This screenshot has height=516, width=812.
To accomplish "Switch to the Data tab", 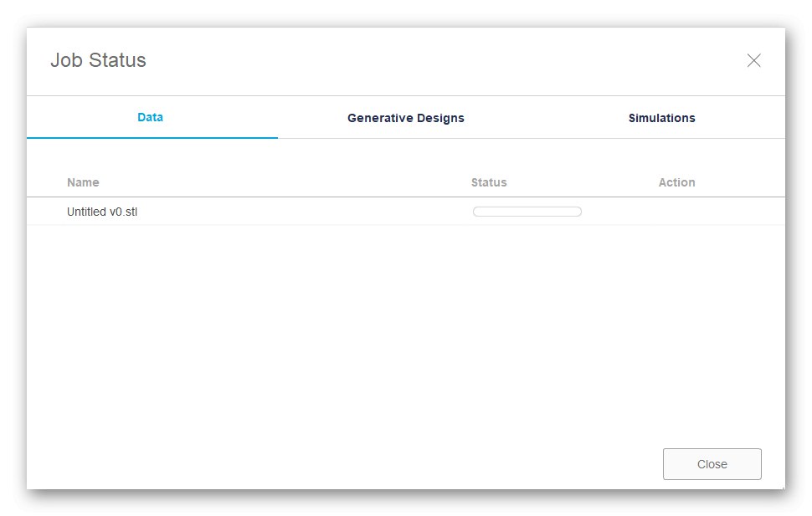I will tap(151, 117).
